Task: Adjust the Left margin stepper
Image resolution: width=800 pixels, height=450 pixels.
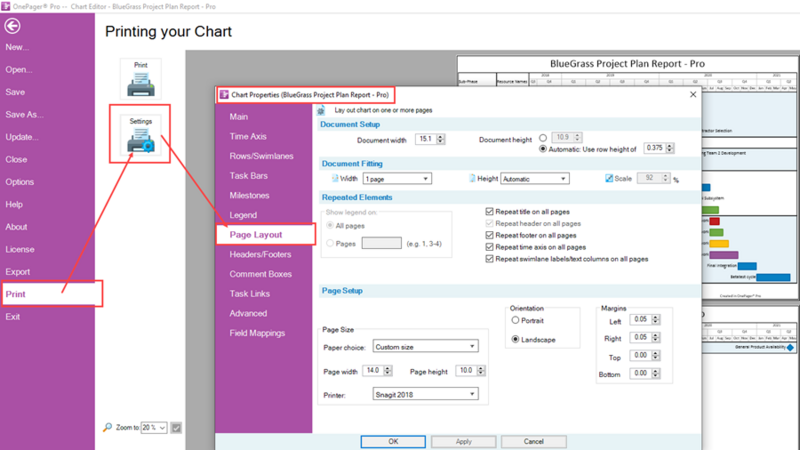Action: pos(656,319)
